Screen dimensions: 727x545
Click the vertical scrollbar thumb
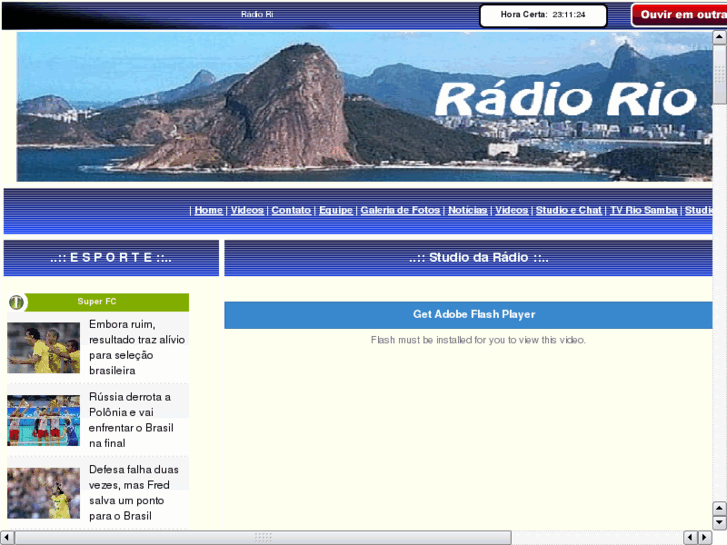coord(719,74)
